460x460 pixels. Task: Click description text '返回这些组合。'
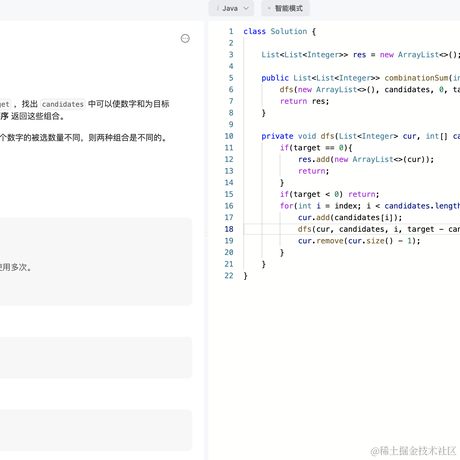[37, 116]
